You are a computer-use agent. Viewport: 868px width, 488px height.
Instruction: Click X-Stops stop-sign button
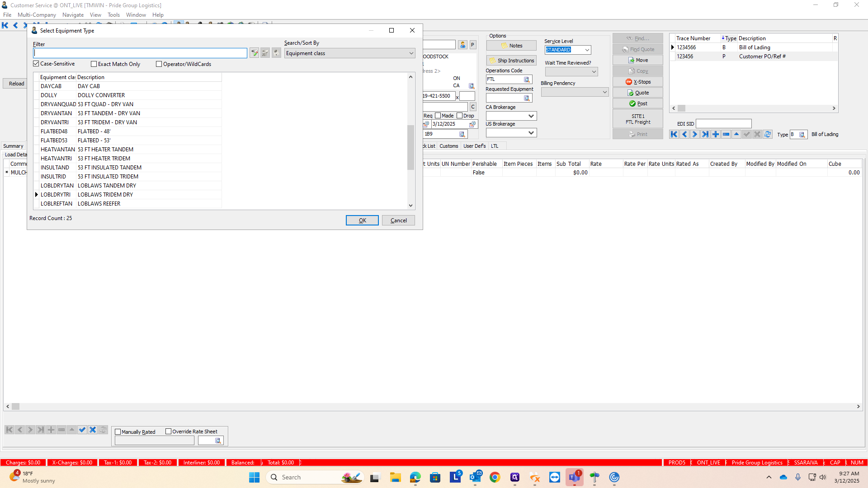(638, 82)
